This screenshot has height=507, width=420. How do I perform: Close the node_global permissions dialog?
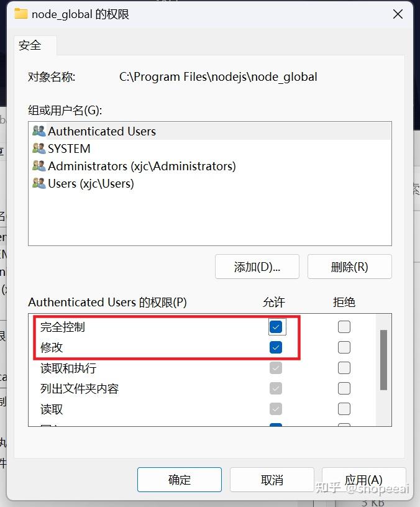398,14
